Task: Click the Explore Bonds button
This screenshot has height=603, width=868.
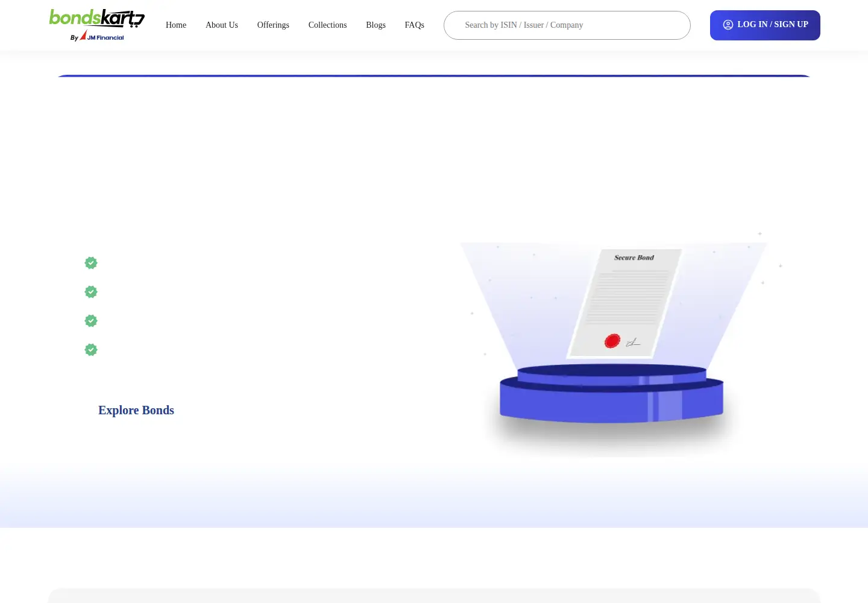Action: 136,410
